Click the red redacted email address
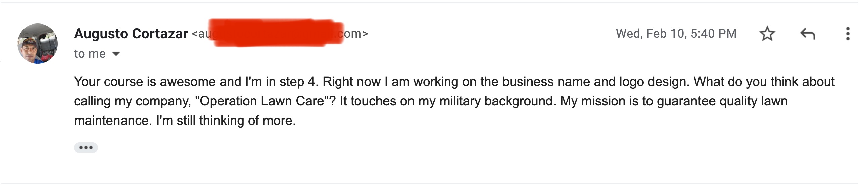Image resolution: width=868 pixels, height=190 pixels. pyautogui.click(x=276, y=33)
